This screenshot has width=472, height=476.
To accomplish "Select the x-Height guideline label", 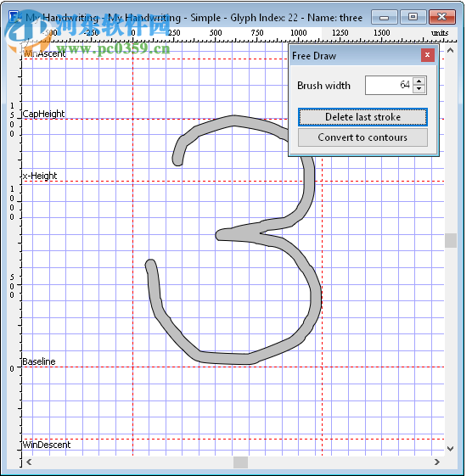I will click(x=40, y=176).
